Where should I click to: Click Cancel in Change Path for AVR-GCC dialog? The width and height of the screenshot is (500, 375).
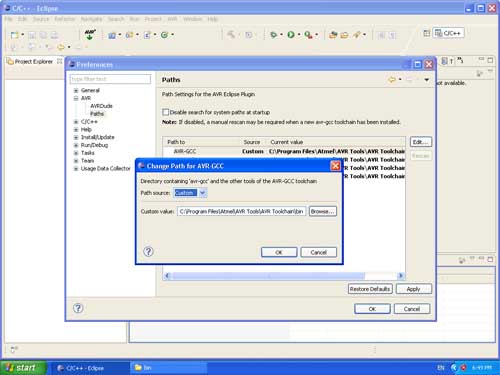pyautogui.click(x=318, y=252)
